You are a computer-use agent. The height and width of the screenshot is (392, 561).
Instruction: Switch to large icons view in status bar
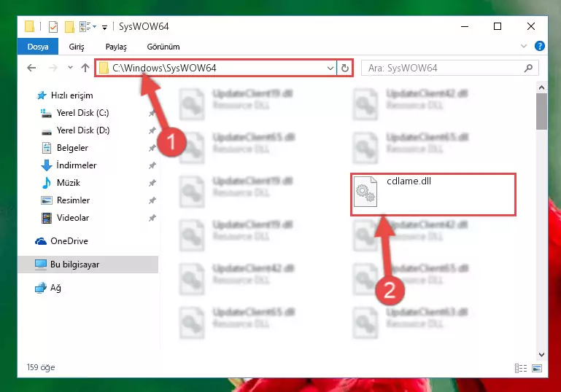click(537, 368)
